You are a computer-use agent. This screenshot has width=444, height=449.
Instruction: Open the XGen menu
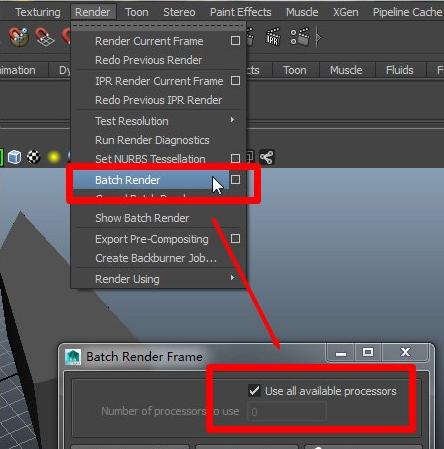(346, 12)
